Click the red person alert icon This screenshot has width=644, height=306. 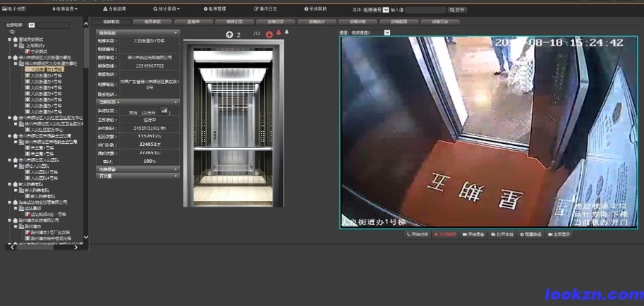tap(279, 32)
